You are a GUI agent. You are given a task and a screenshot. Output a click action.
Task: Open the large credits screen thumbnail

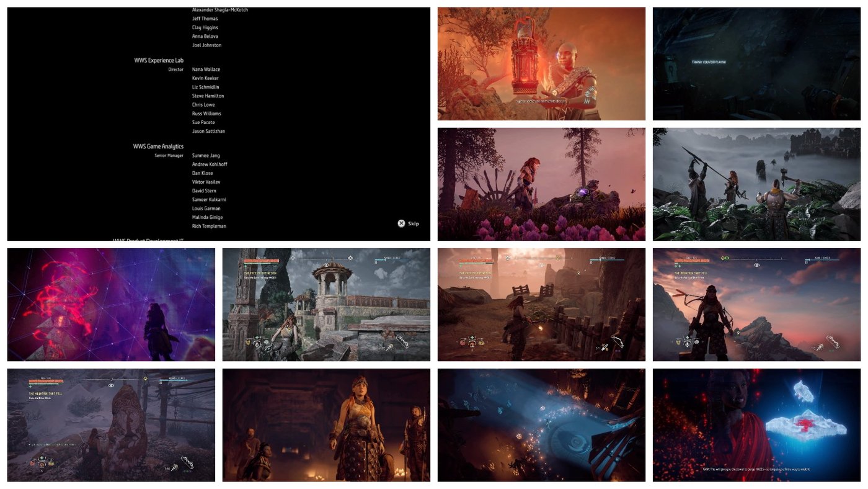[x=218, y=124]
